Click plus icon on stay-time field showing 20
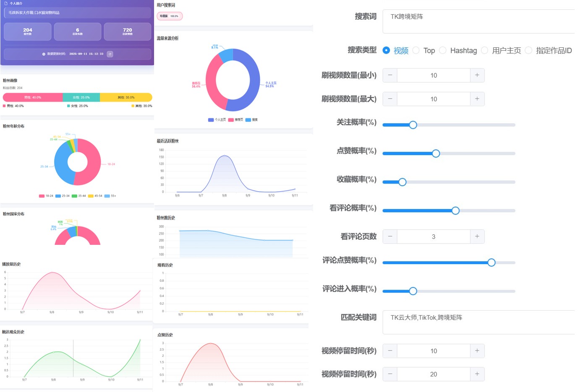The width and height of the screenshot is (578, 392). (477, 374)
